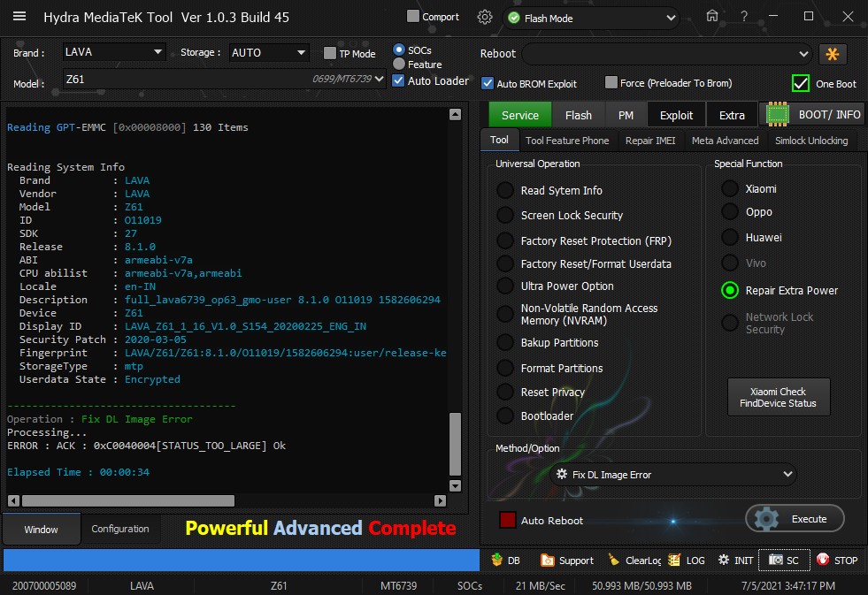The height and width of the screenshot is (595, 868).
Task: Select Bootloader radio option
Action: [x=505, y=416]
